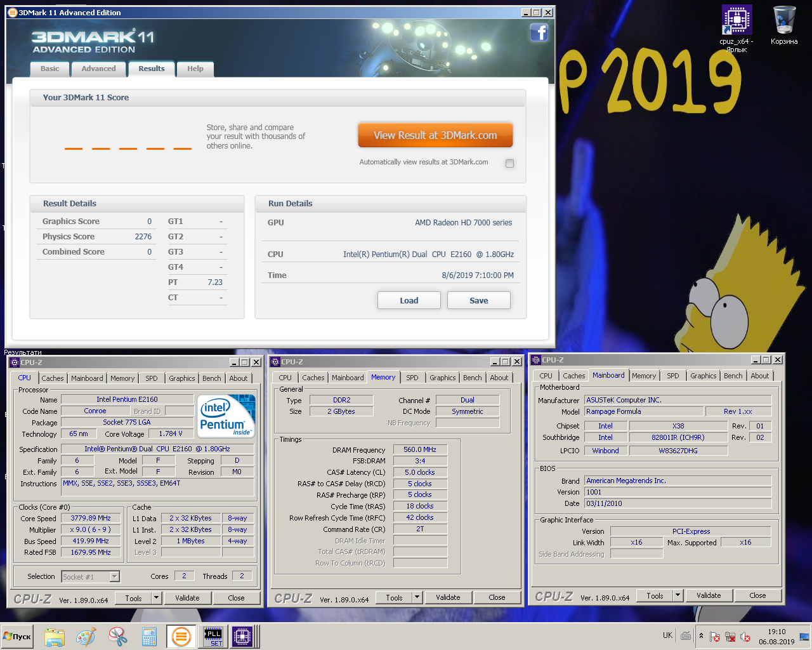Open Memory tab in right CPU-Z window

[x=644, y=376]
